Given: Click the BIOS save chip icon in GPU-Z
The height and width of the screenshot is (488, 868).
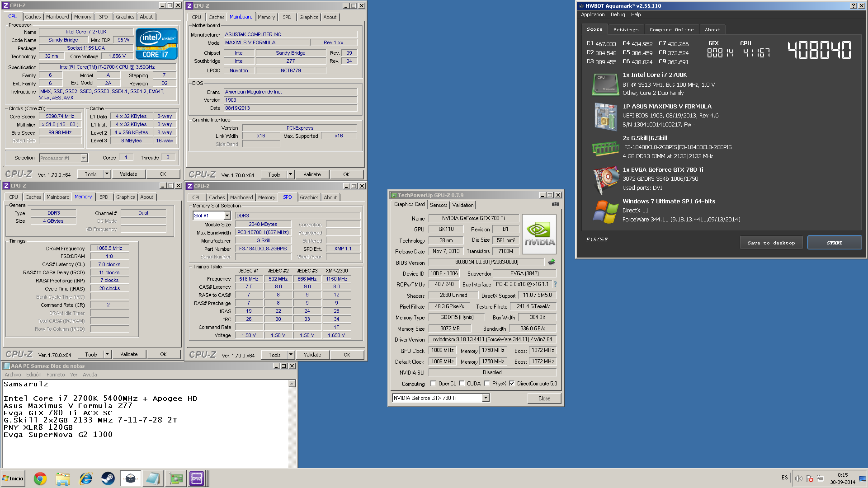Looking at the screenshot, I should point(552,262).
